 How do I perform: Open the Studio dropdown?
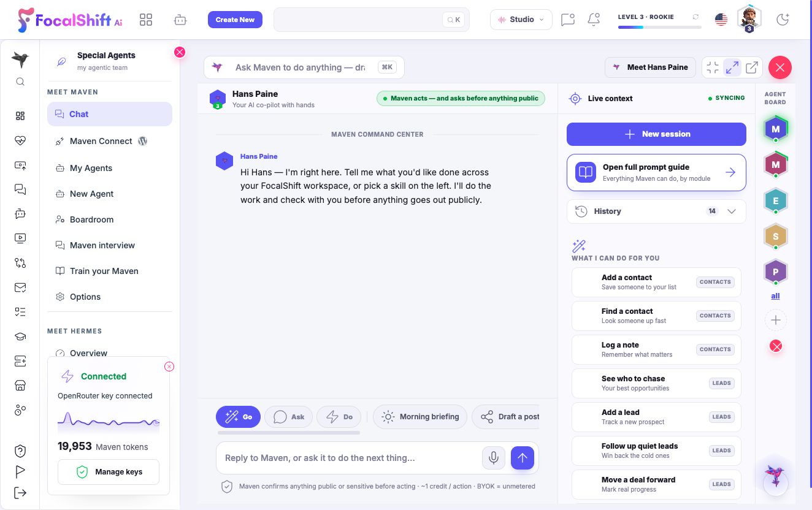click(x=521, y=20)
